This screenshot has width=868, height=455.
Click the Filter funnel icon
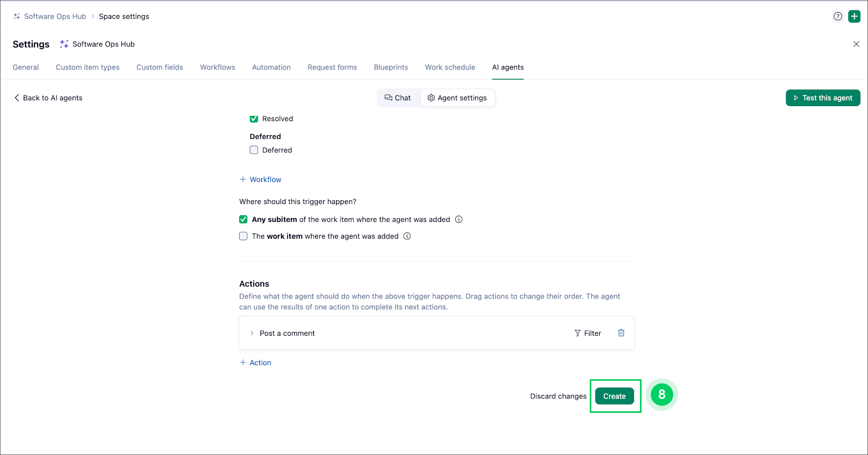[578, 333]
